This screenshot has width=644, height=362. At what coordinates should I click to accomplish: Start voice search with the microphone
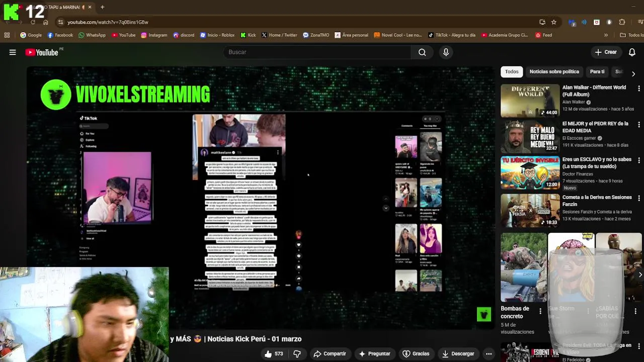[446, 52]
